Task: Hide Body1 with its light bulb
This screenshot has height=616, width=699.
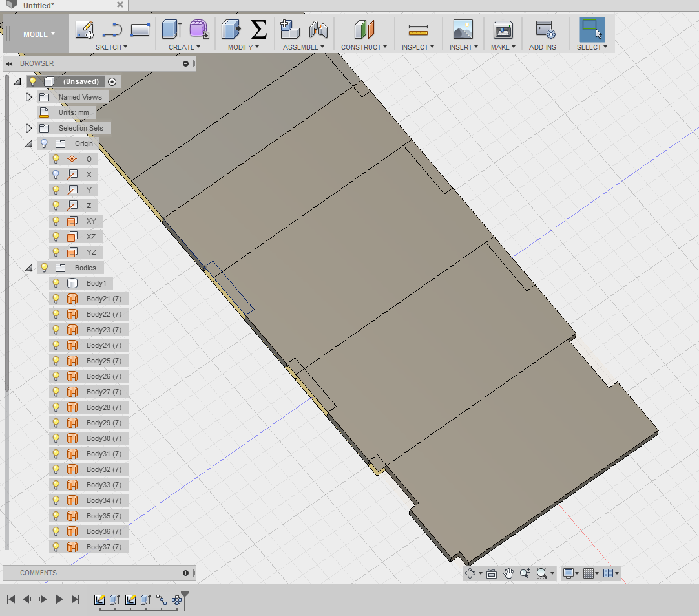Action: (x=56, y=283)
